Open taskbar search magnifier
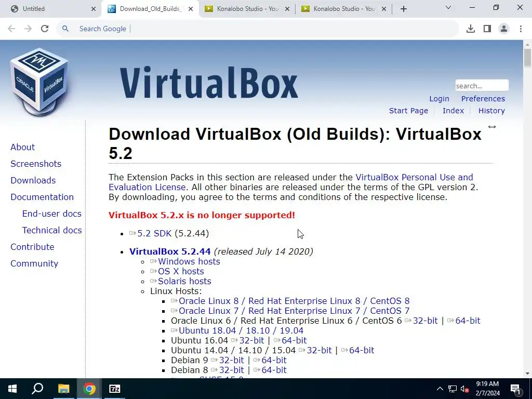This screenshot has width=532, height=399. 37,388
